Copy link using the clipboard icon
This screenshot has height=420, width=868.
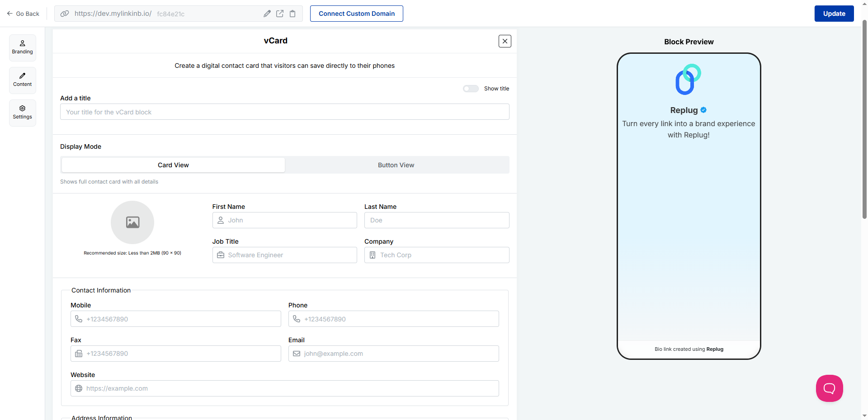point(292,14)
